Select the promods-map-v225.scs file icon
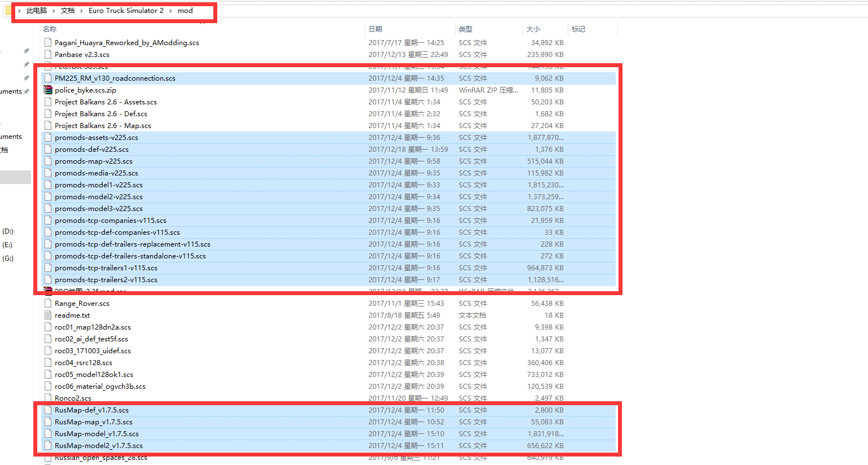868x465 pixels. point(48,161)
